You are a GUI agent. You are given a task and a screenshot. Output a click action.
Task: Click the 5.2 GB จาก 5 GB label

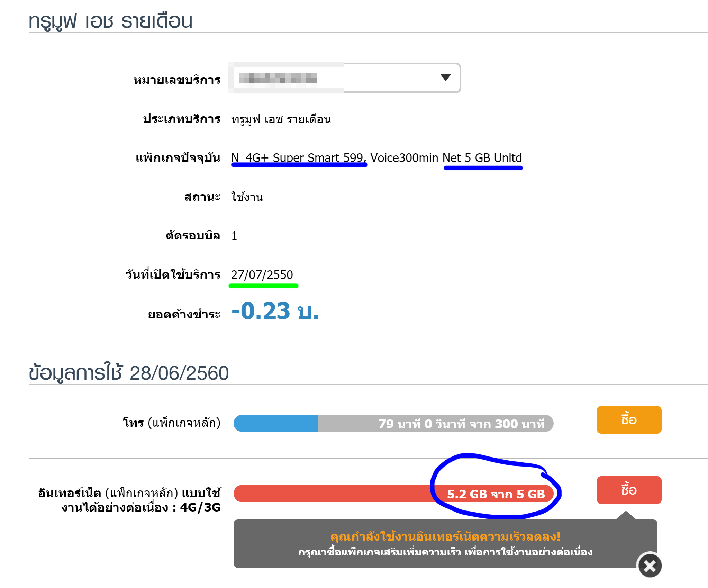[496, 494]
